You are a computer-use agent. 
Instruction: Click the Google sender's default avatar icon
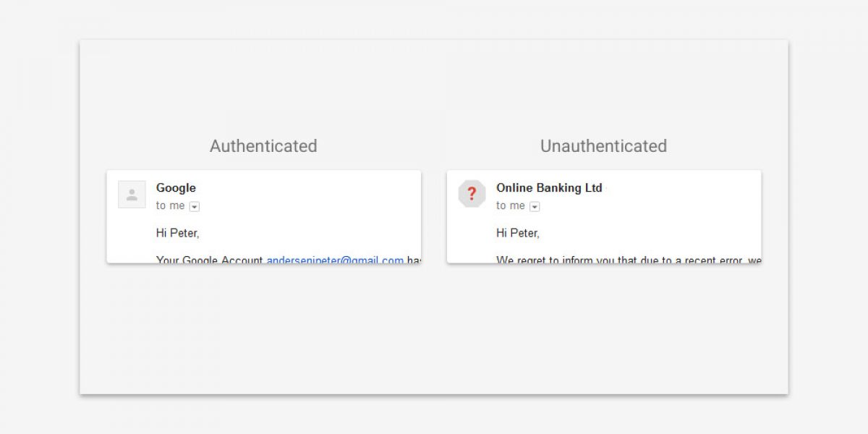(132, 195)
